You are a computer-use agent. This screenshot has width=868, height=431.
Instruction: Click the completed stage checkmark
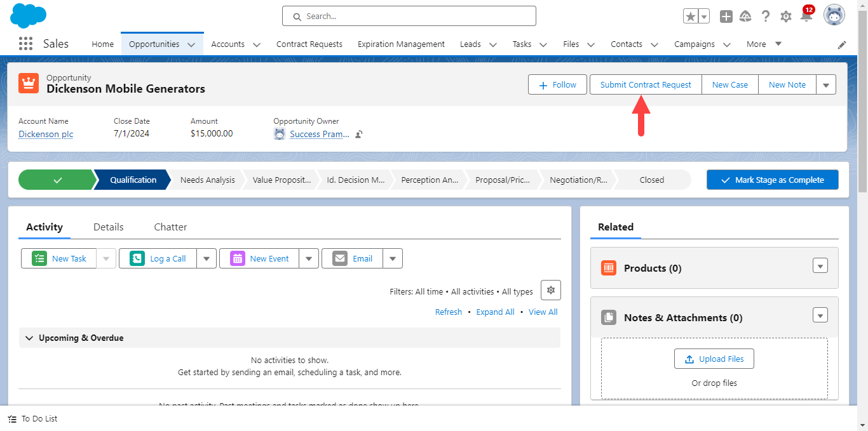click(x=57, y=180)
